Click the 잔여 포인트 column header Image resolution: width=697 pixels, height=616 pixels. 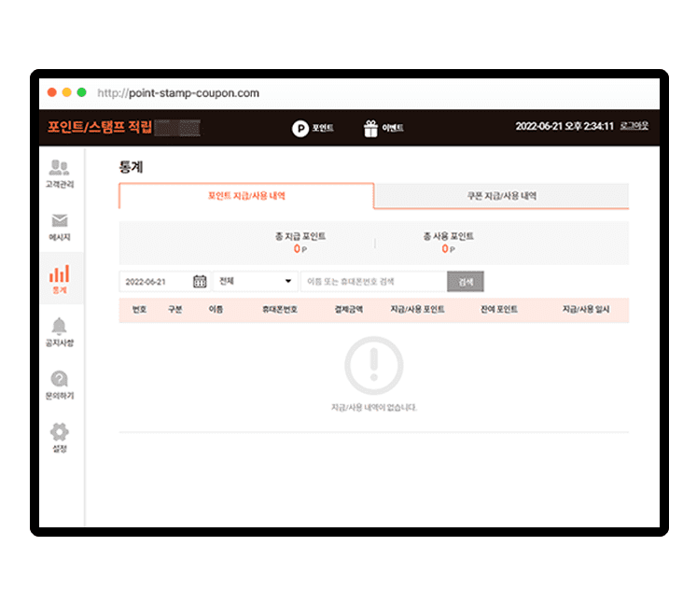(x=499, y=310)
